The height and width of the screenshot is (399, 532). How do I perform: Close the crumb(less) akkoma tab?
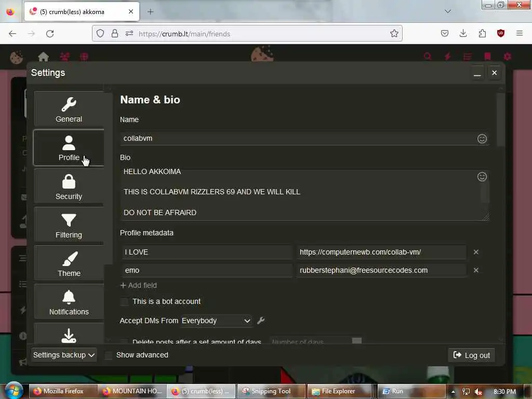click(x=131, y=12)
